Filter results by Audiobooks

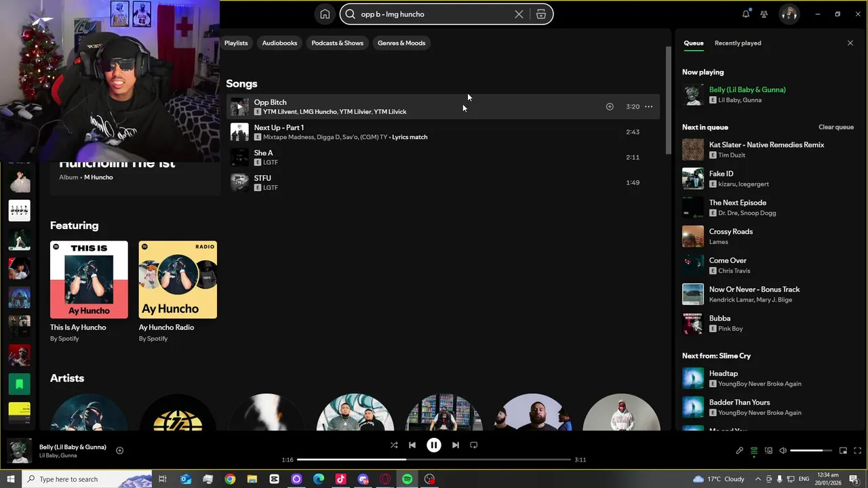click(x=279, y=43)
